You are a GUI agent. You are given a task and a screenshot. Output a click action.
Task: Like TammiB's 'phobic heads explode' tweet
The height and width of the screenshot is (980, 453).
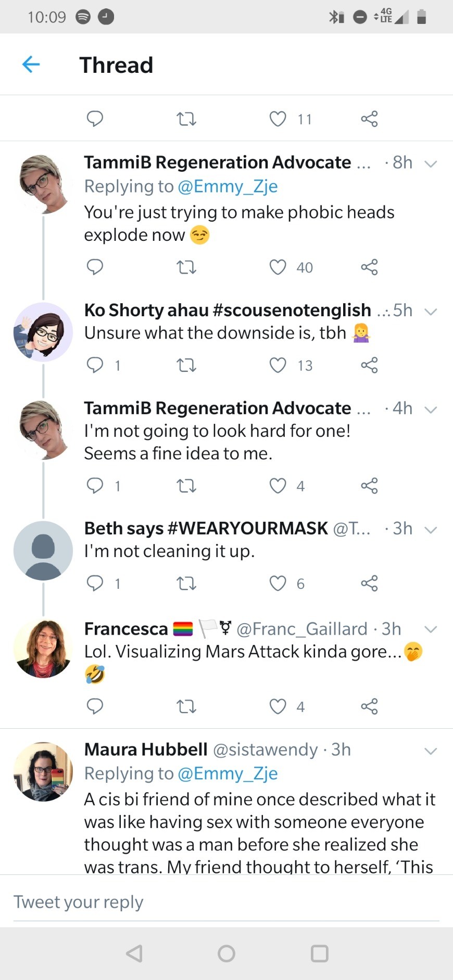point(278,267)
